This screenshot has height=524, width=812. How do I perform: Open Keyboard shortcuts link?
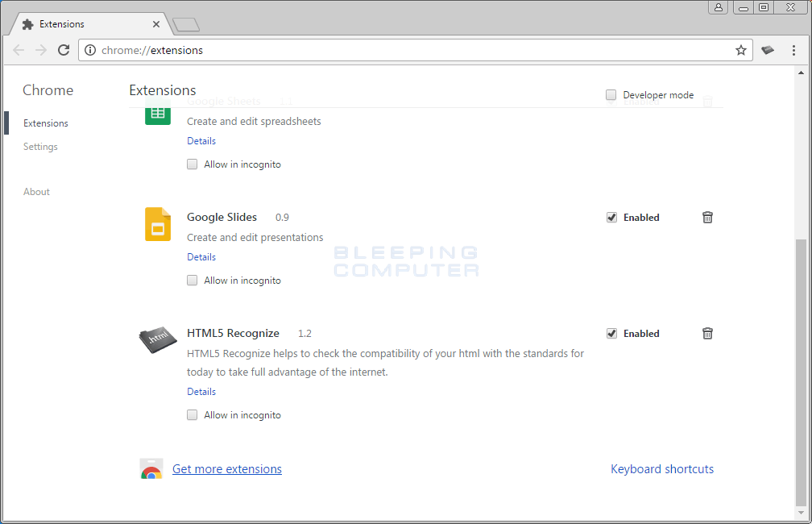click(662, 469)
